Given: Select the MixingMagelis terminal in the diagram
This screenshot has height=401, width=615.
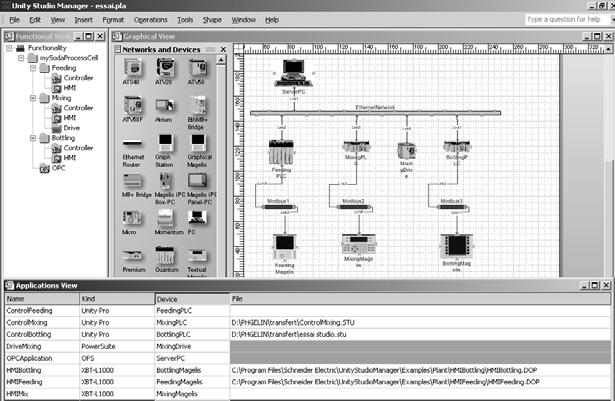Looking at the screenshot, I should (x=358, y=245).
